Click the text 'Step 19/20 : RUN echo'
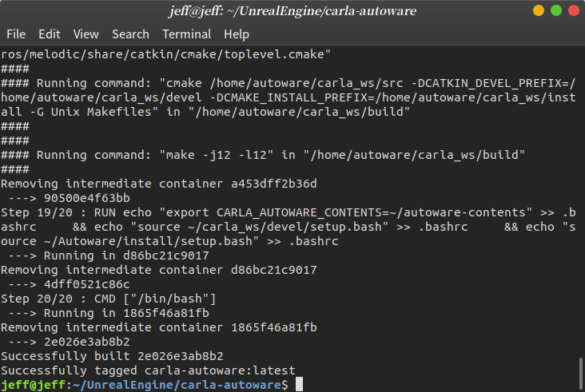Screen dimensions: 585x392 pos(76,212)
